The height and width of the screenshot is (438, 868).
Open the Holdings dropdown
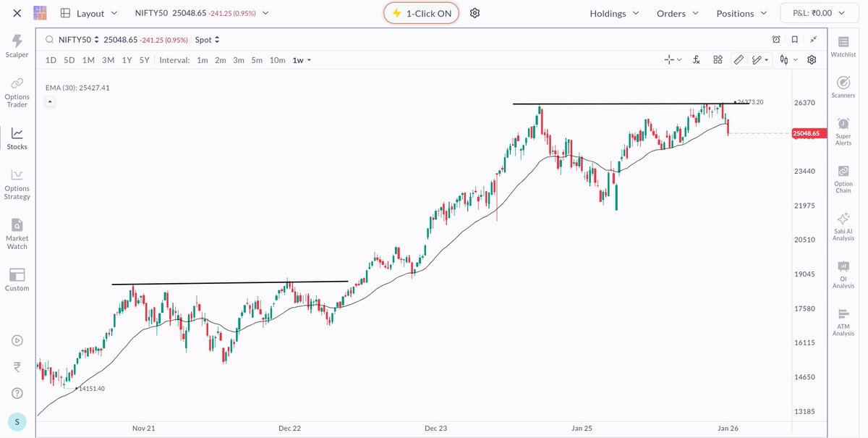(x=614, y=13)
